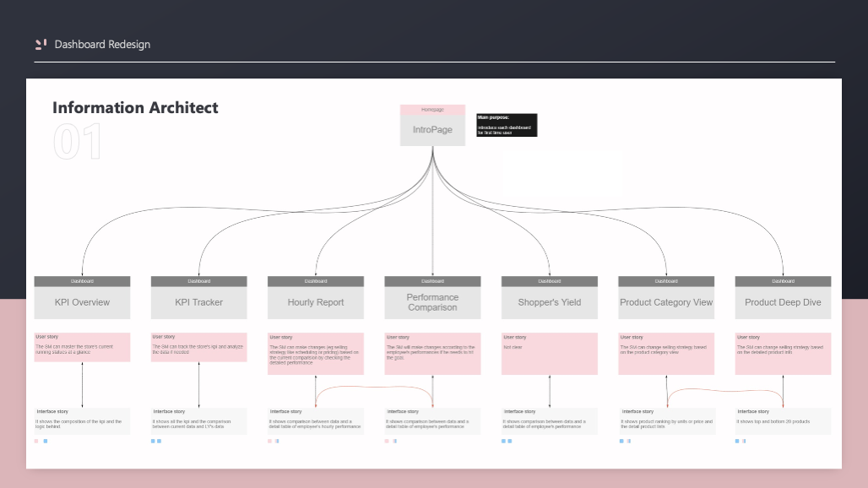Viewport: 868px width, 488px height.
Task: Click the blue square tag under KPI Overview
Action: click(x=46, y=441)
